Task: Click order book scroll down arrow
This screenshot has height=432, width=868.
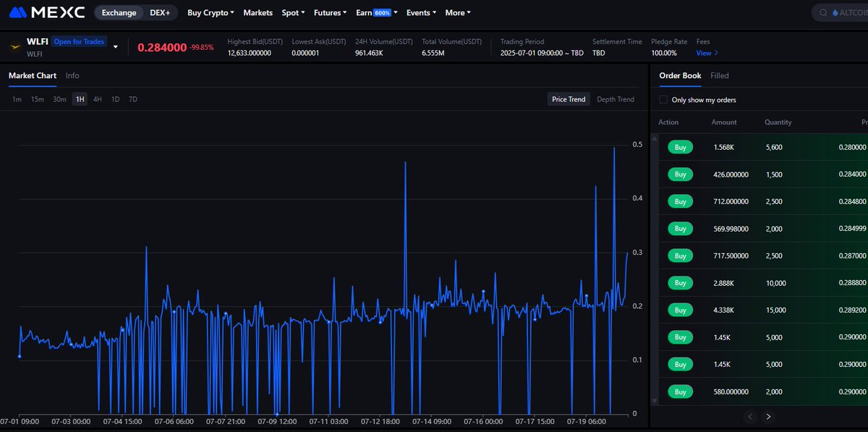Action: point(655,400)
